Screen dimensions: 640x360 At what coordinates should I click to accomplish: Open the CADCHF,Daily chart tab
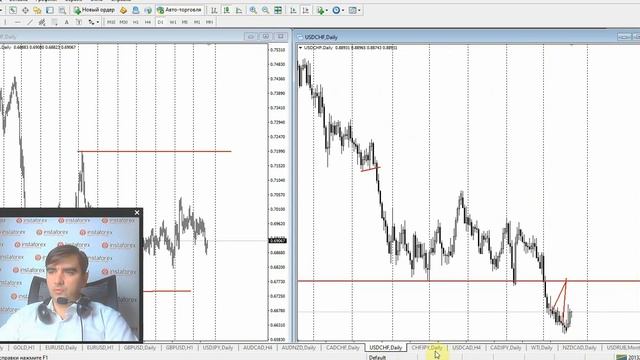tap(342, 348)
